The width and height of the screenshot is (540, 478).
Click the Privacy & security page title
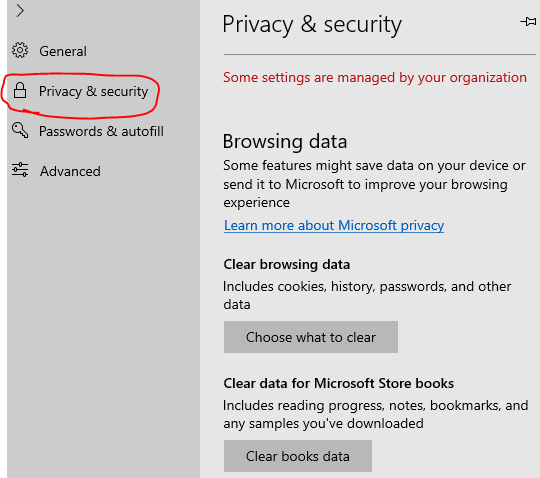pos(312,25)
